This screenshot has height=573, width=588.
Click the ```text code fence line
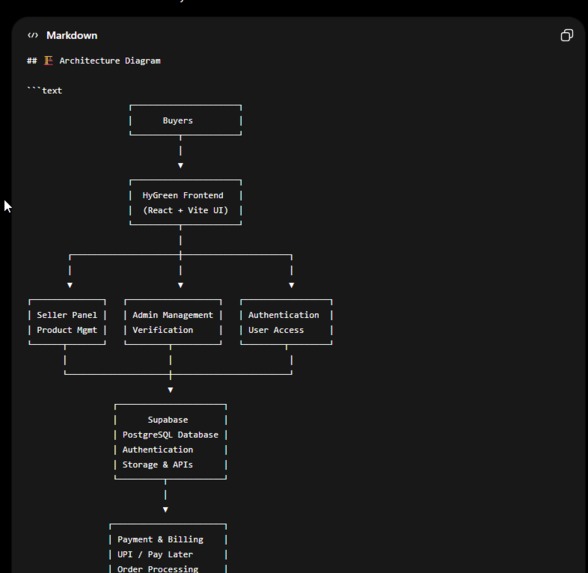coord(45,90)
